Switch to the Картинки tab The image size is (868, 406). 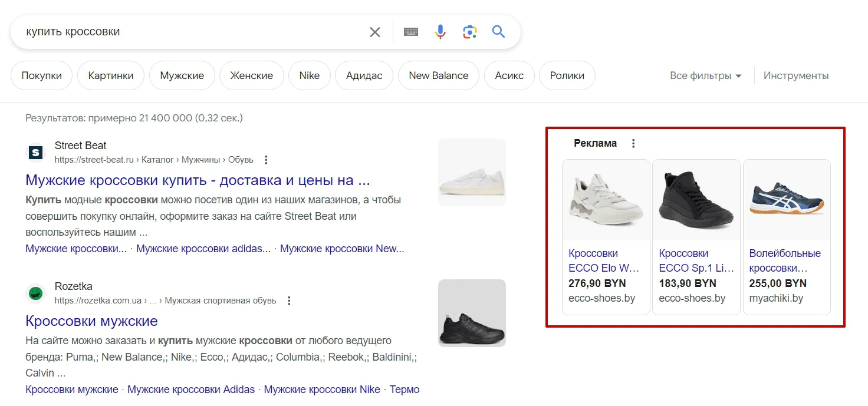(111, 75)
